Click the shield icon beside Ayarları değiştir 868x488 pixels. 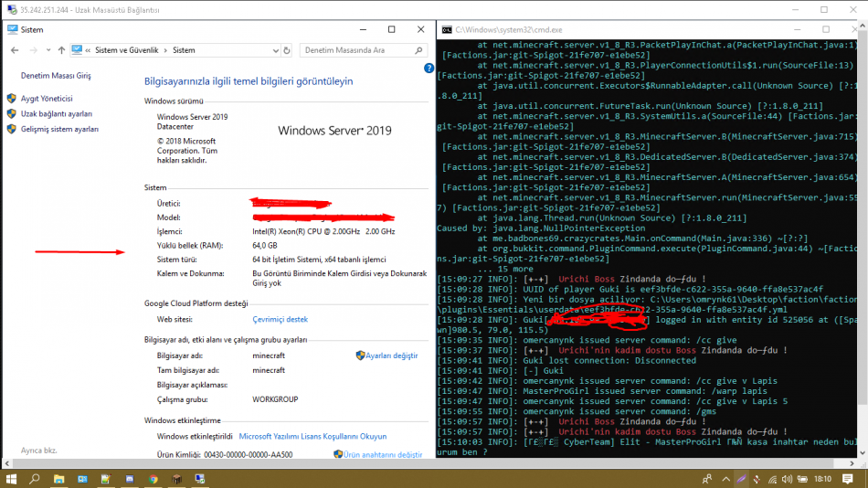360,355
